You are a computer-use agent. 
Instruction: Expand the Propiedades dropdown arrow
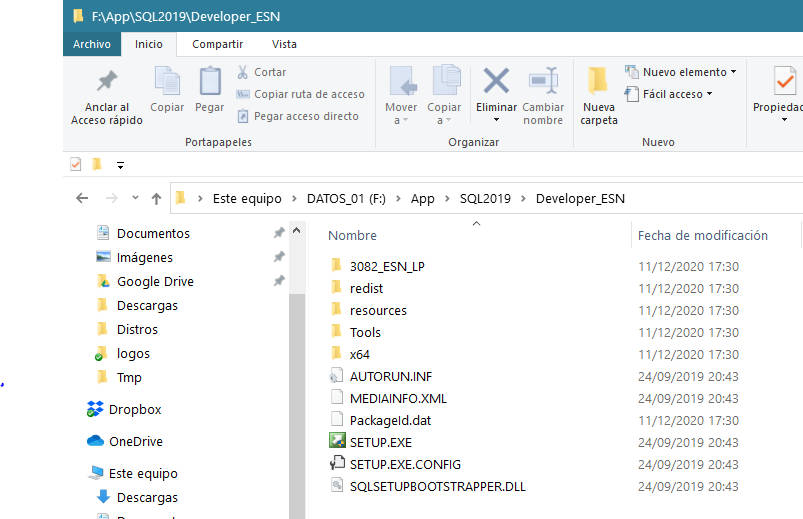784,120
